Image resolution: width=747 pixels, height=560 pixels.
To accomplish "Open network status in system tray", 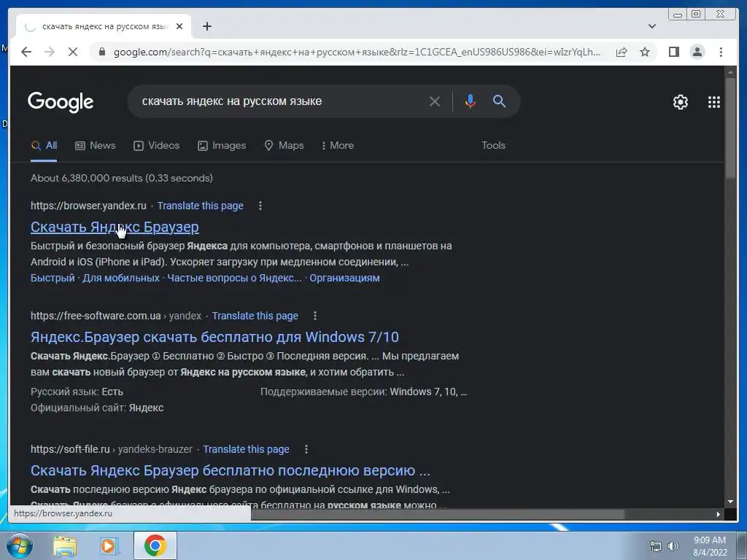I will 656,546.
